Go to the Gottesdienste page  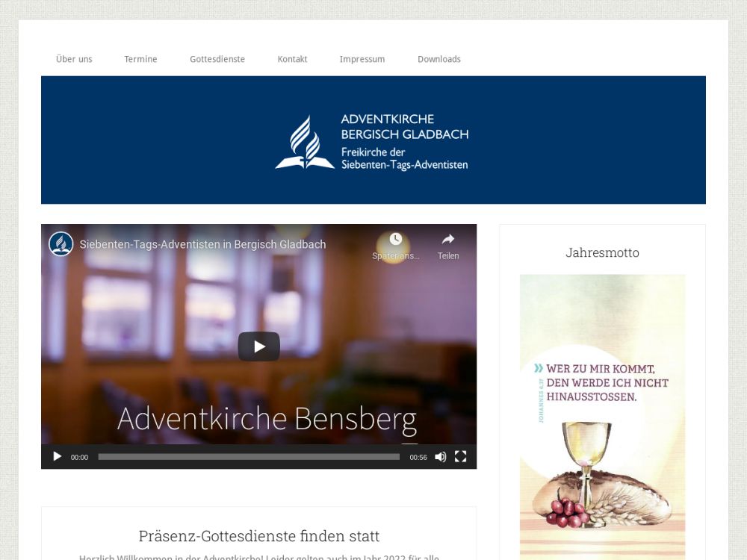pos(217,59)
